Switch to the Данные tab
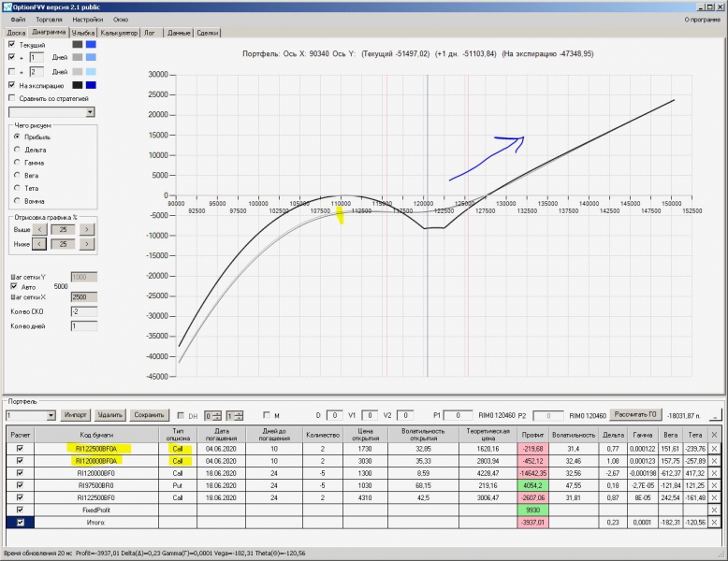The height and width of the screenshot is (561, 728). click(x=179, y=33)
